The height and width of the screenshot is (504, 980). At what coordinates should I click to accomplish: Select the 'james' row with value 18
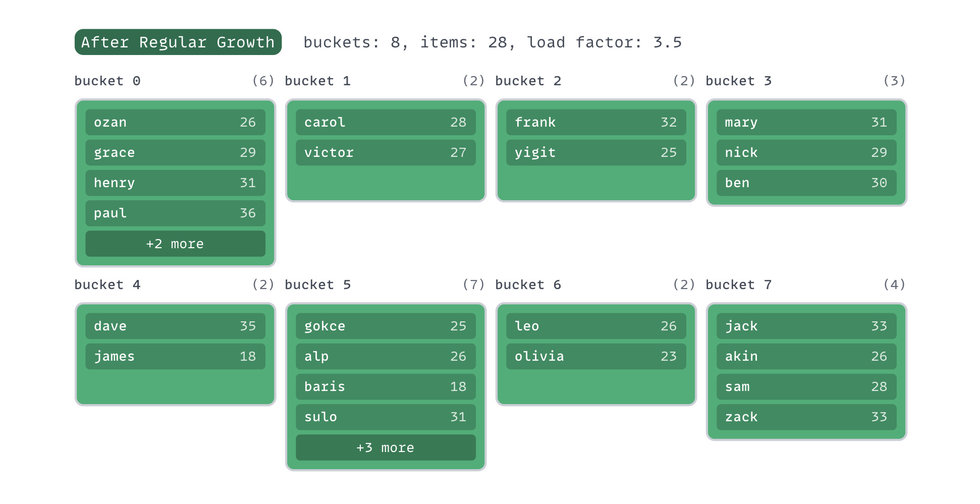point(175,356)
